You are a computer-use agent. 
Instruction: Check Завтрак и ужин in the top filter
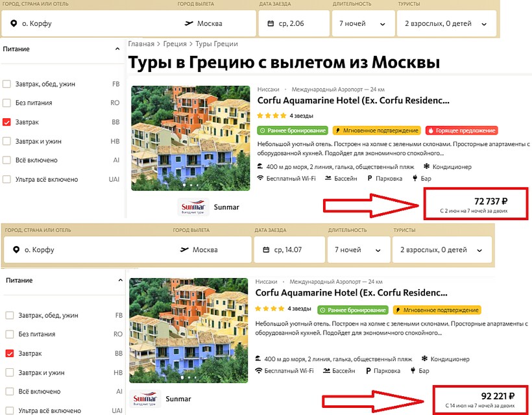(6, 141)
